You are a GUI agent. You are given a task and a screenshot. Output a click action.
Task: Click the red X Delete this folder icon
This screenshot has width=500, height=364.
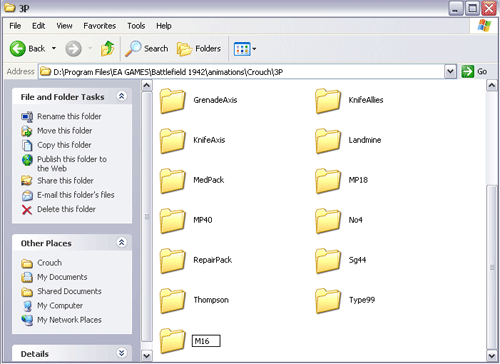click(x=27, y=210)
